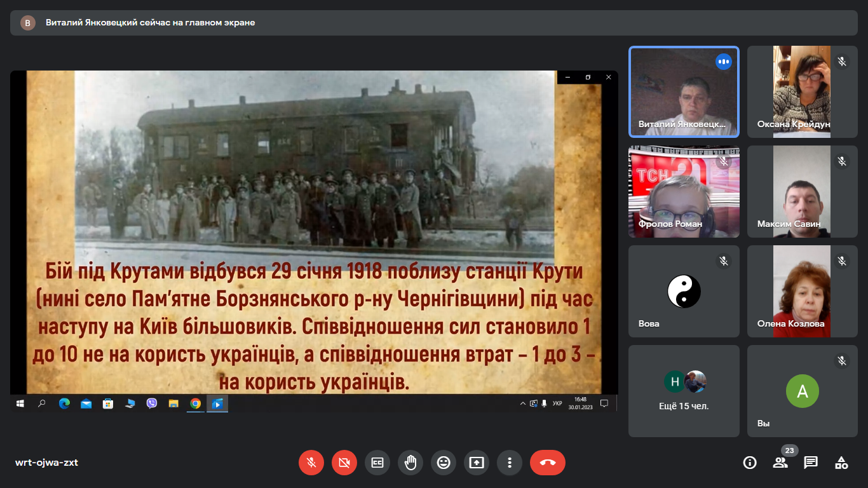Select Оксана Крейдун's video tile
The height and width of the screenshot is (488, 868).
tap(803, 91)
